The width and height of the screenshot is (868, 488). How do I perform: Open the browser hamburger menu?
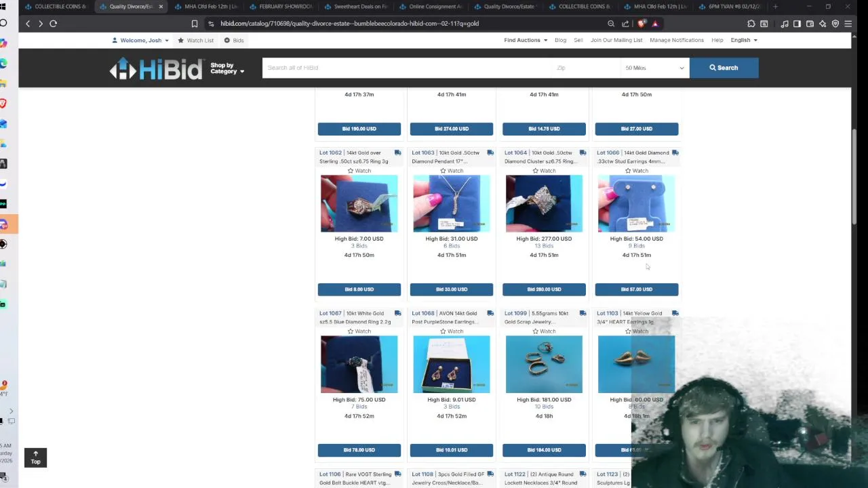pos(848,24)
